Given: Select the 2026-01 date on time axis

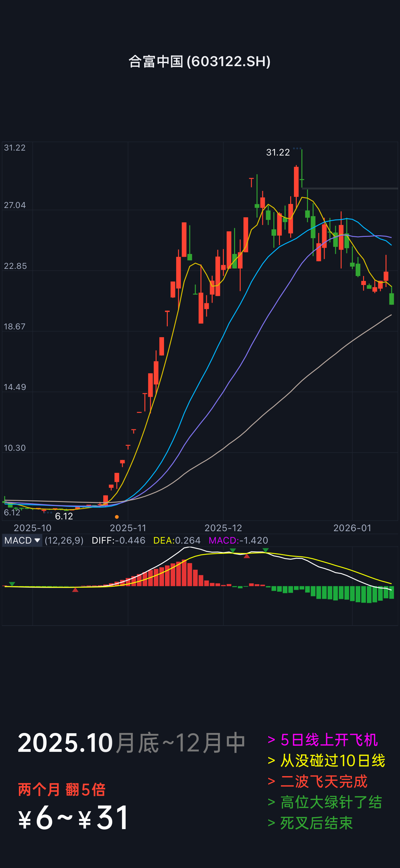Looking at the screenshot, I should point(352,528).
